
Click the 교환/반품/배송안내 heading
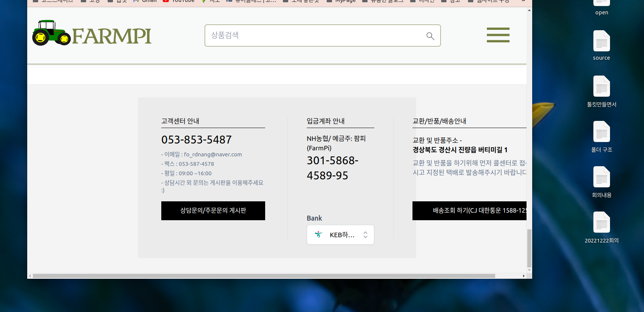[439, 121]
